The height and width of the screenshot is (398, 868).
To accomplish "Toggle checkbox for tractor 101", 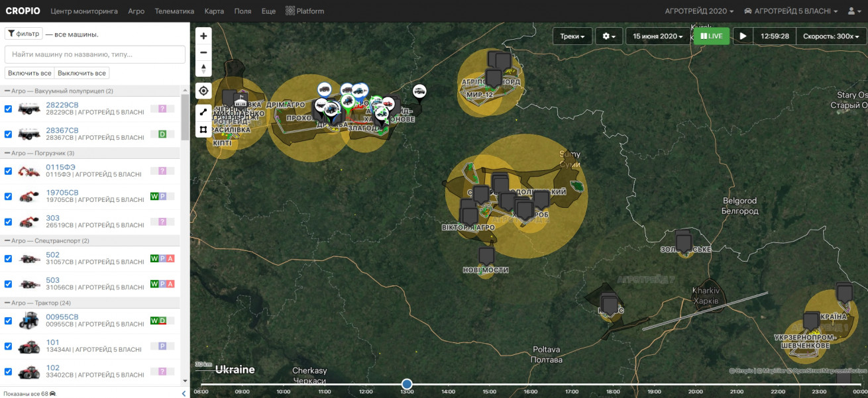I will (x=9, y=346).
